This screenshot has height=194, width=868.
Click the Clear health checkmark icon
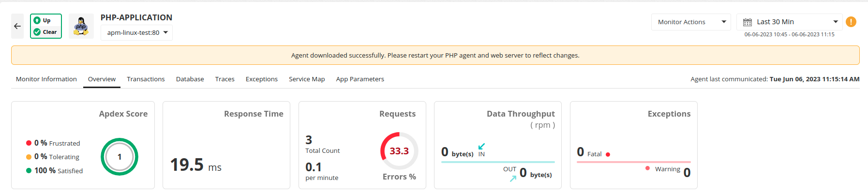37,32
